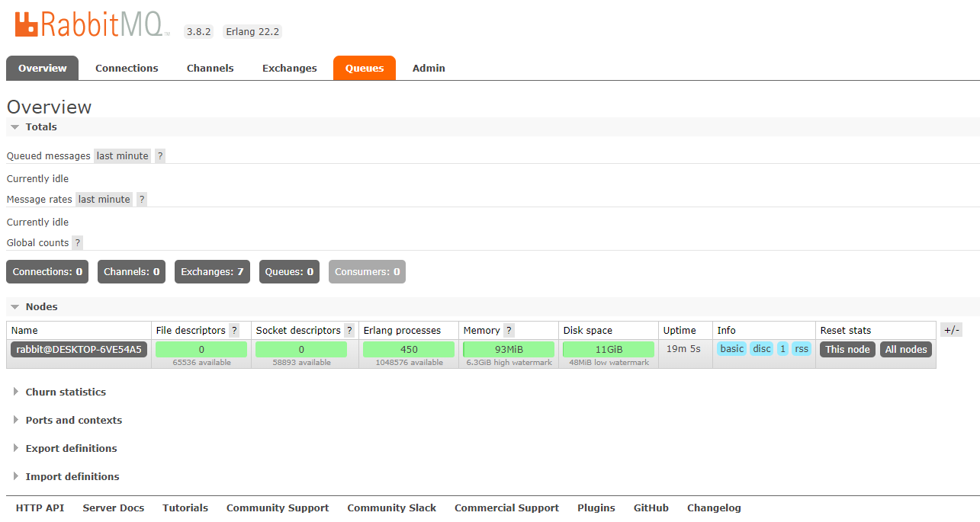Expand Ports and contexts section

(x=73, y=420)
